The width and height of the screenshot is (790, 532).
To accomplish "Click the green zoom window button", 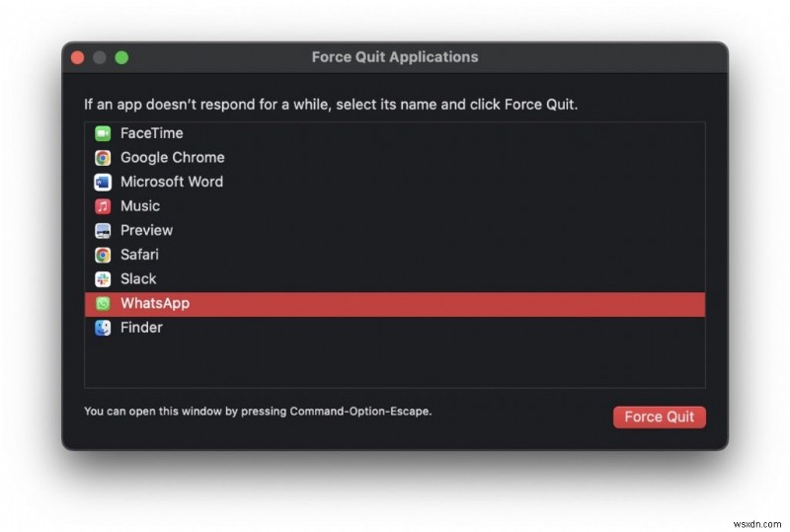I will (121, 57).
